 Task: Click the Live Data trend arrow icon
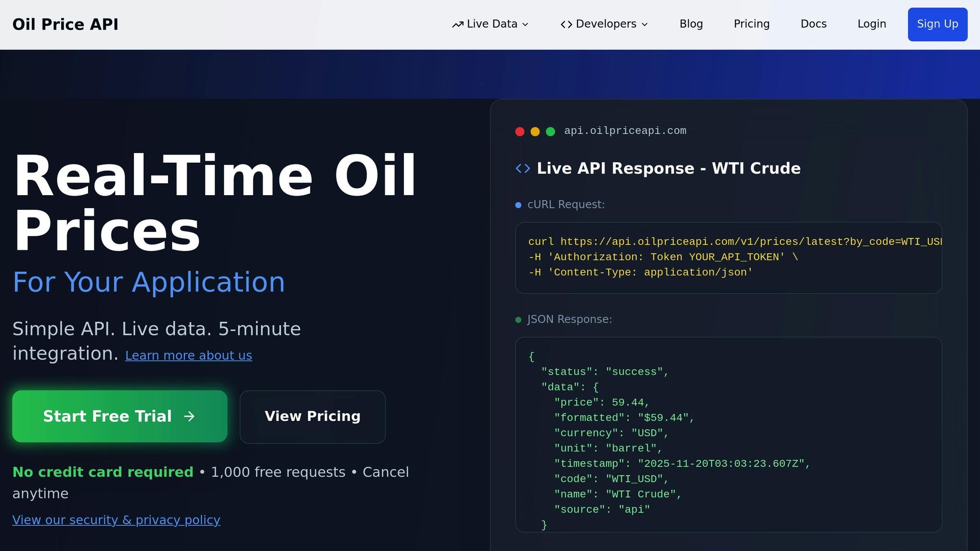[x=458, y=24]
